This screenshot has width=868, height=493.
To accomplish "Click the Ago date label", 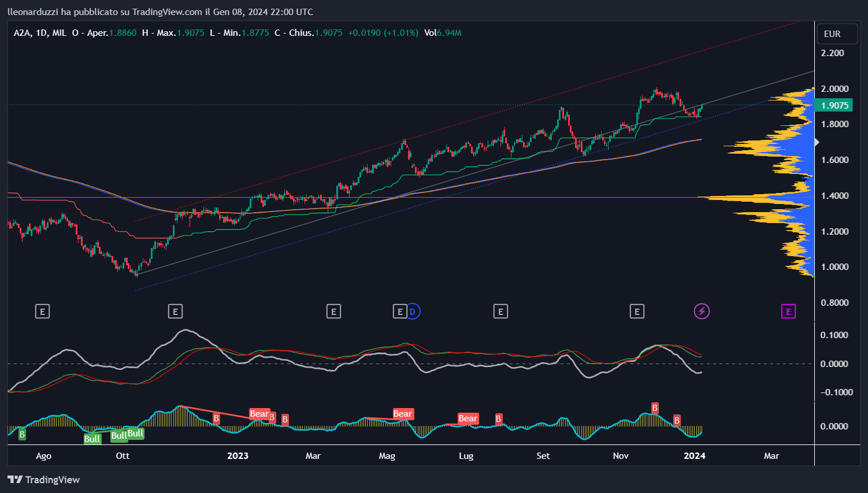I will pyautogui.click(x=44, y=456).
